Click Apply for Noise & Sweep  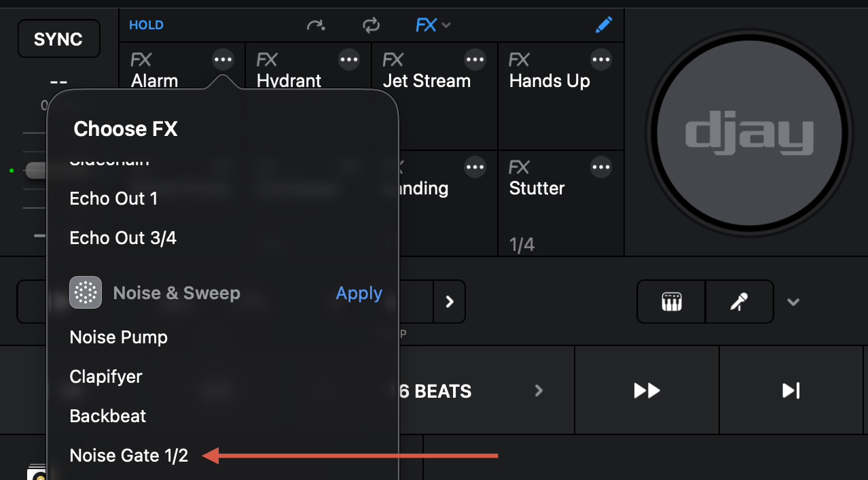coord(359,293)
